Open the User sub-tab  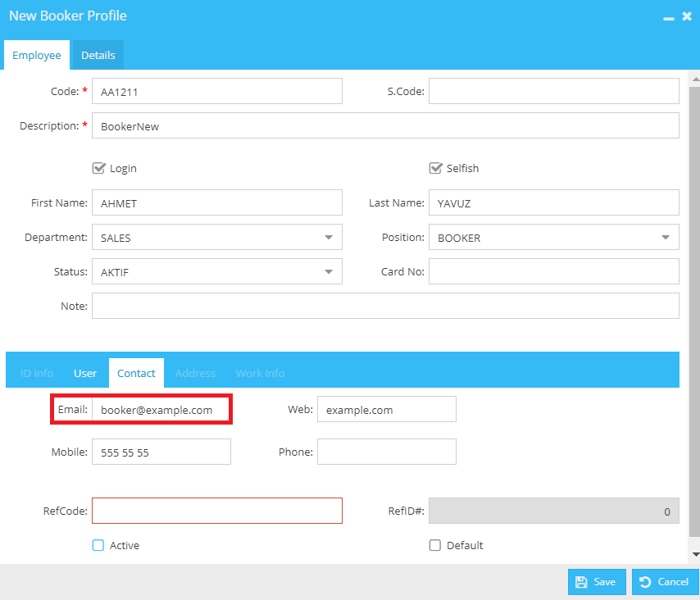coord(84,373)
